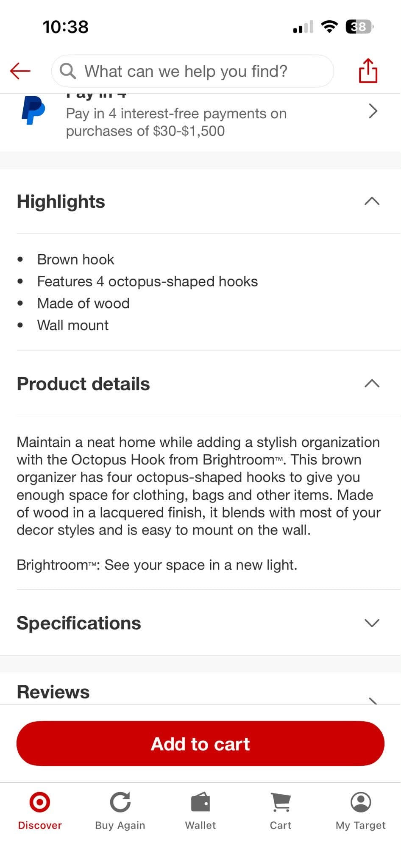The width and height of the screenshot is (401, 868).
Task: Open the My Target profile icon
Action: (x=361, y=802)
